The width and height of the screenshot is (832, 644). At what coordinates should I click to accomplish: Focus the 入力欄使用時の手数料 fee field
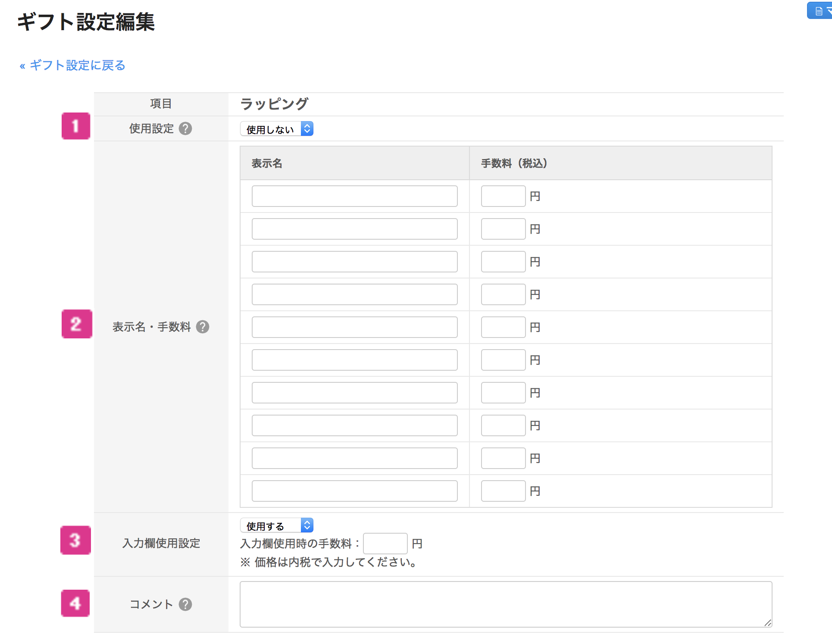click(x=385, y=544)
